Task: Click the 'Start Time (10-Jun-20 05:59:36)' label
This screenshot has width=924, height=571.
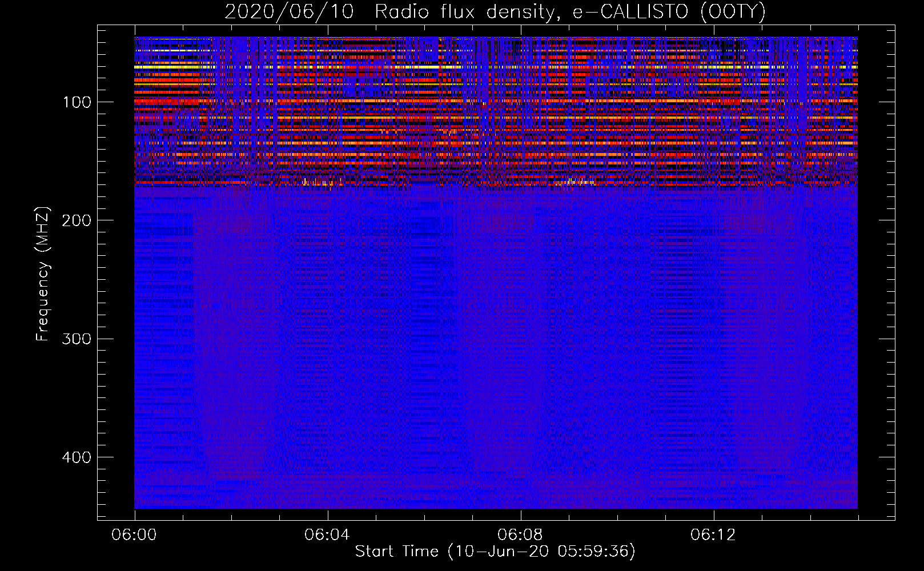Action: coord(495,552)
